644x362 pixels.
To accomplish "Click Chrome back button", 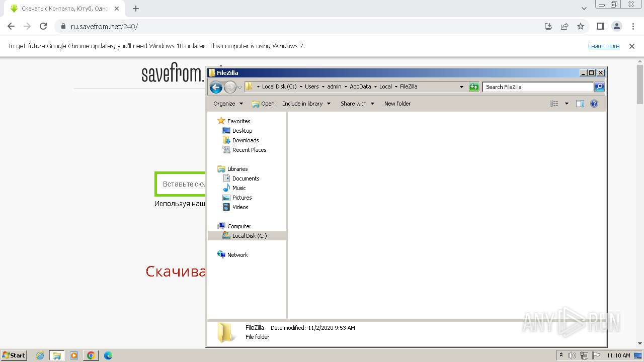I will (11, 26).
